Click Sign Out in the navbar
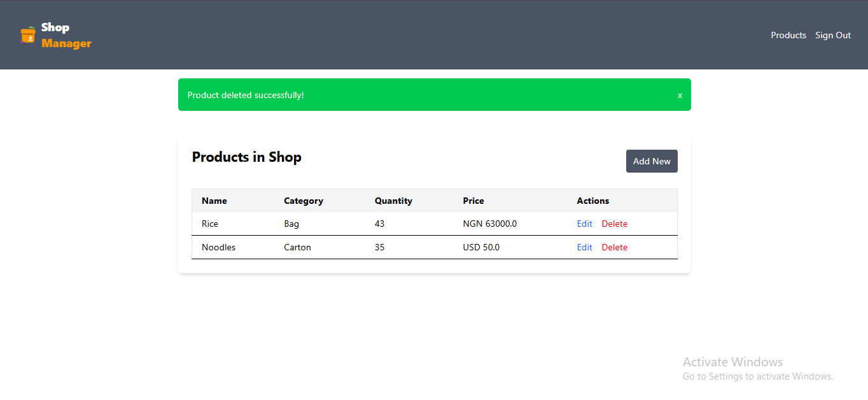 click(x=832, y=35)
